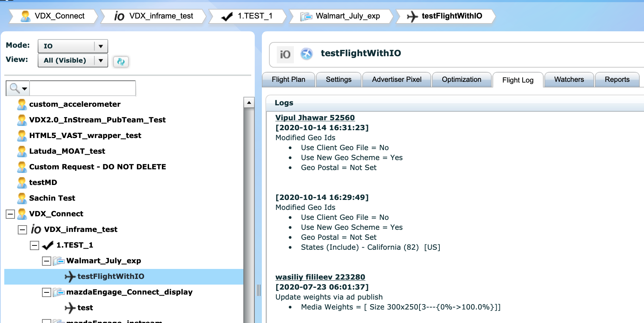Collapse the VDX_Connect tree node
The image size is (644, 323).
click(10, 214)
